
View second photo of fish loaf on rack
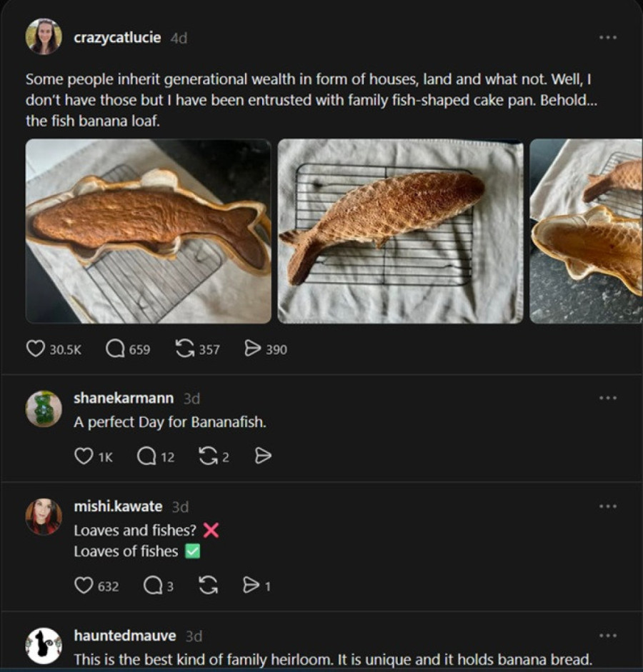click(400, 231)
